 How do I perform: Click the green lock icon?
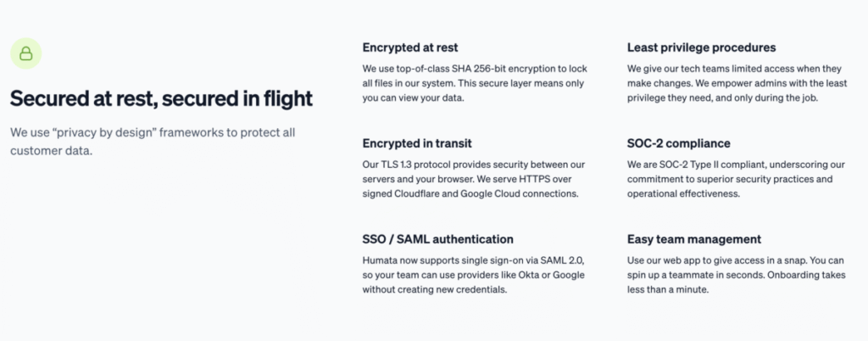click(x=26, y=53)
